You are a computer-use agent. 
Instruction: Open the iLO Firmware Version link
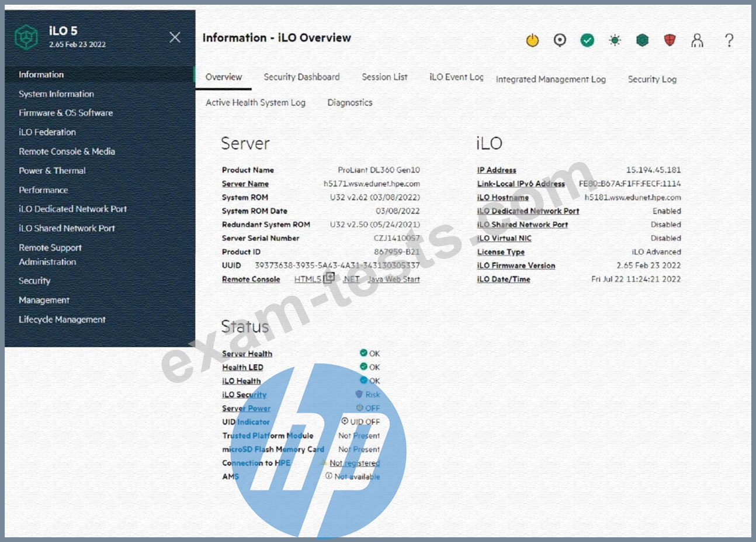(x=516, y=265)
